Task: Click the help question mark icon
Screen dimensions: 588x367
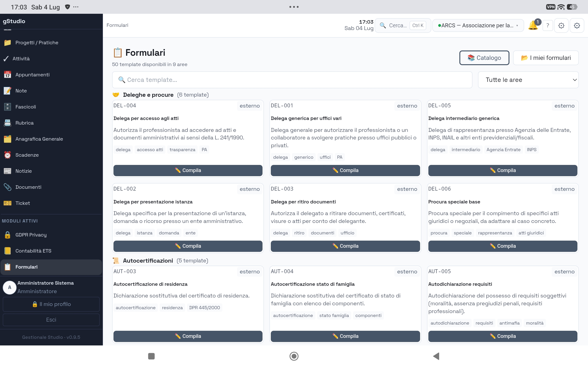Action: point(548,25)
